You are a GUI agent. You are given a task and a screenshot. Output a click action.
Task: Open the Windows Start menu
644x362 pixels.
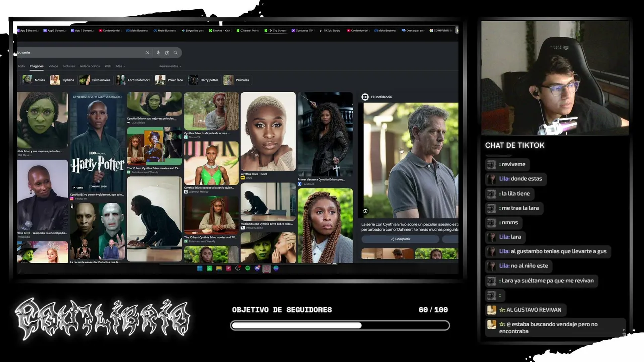pyautogui.click(x=200, y=268)
